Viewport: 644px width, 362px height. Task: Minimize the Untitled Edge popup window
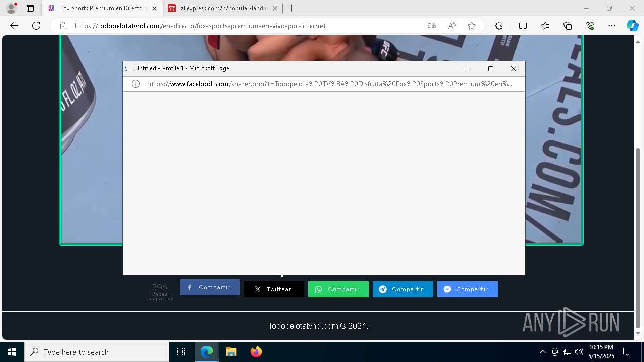(x=467, y=69)
